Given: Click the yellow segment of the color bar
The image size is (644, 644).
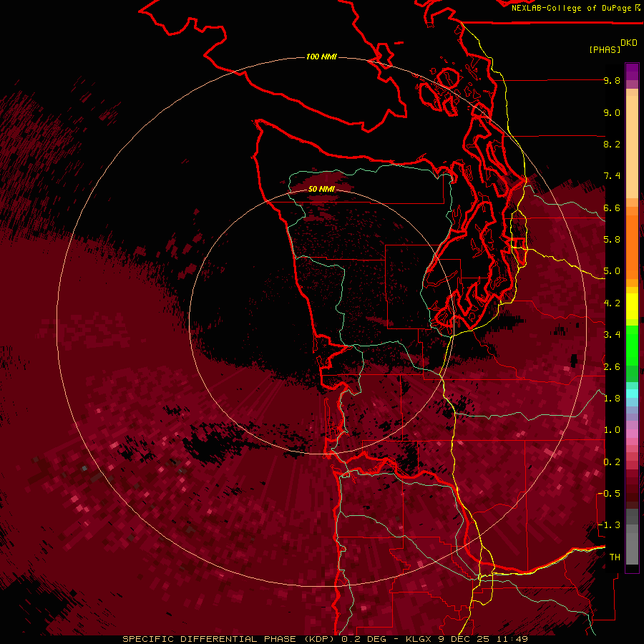Looking at the screenshot, I should (x=632, y=306).
